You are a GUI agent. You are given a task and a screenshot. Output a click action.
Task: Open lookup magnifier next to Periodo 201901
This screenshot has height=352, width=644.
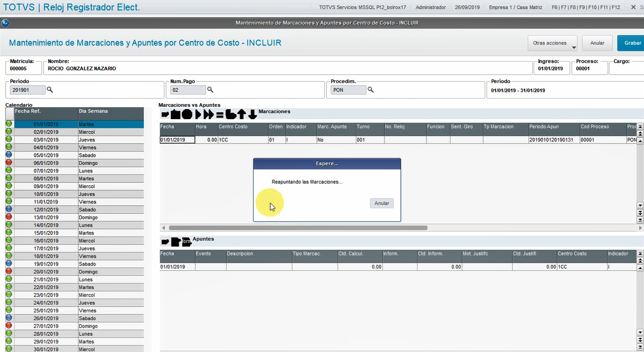pyautogui.click(x=50, y=90)
